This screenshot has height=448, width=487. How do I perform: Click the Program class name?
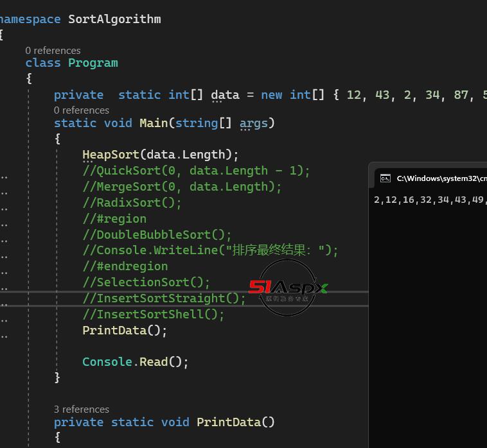[93, 63]
